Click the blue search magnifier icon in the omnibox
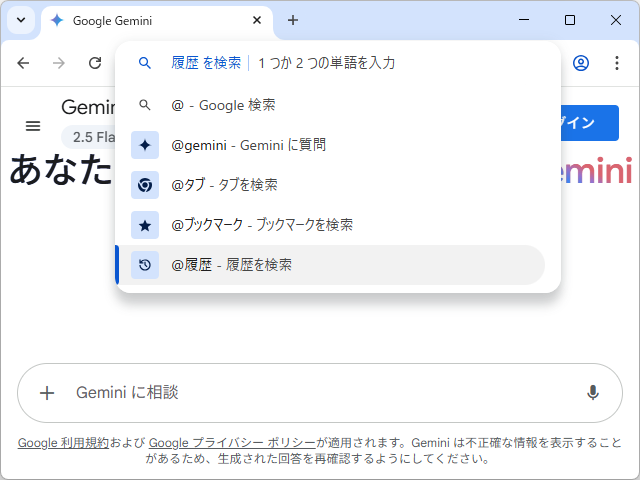Screen dimensions: 640x480 click(x=145, y=63)
